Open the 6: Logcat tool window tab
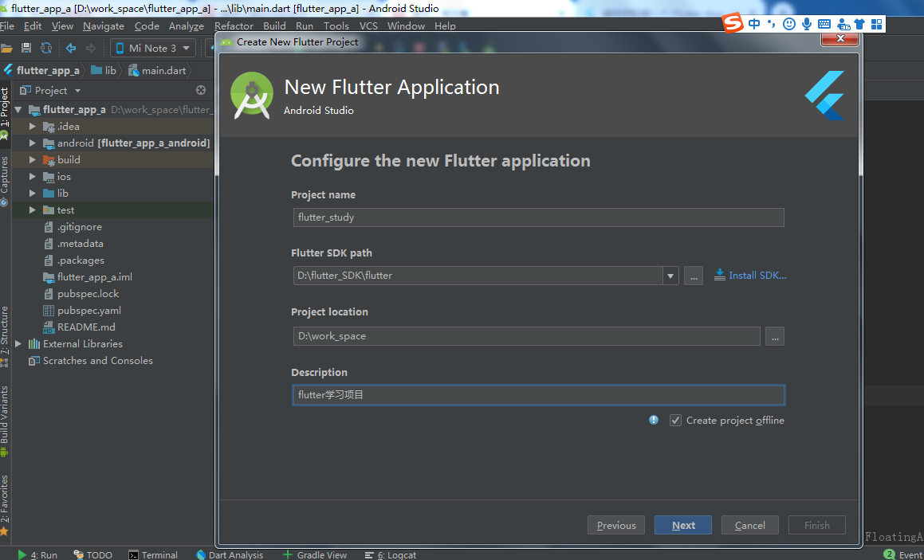The width and height of the screenshot is (924, 560). click(x=390, y=554)
